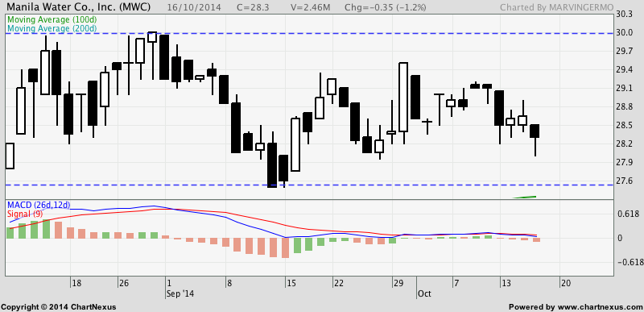Click the 13 date axis label
This screenshot has height=312, width=644.
coord(506,283)
